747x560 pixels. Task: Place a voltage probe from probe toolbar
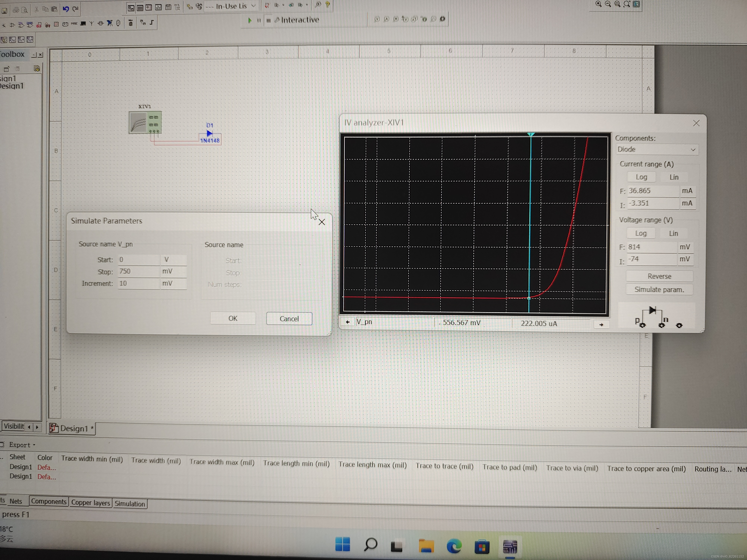(x=377, y=19)
